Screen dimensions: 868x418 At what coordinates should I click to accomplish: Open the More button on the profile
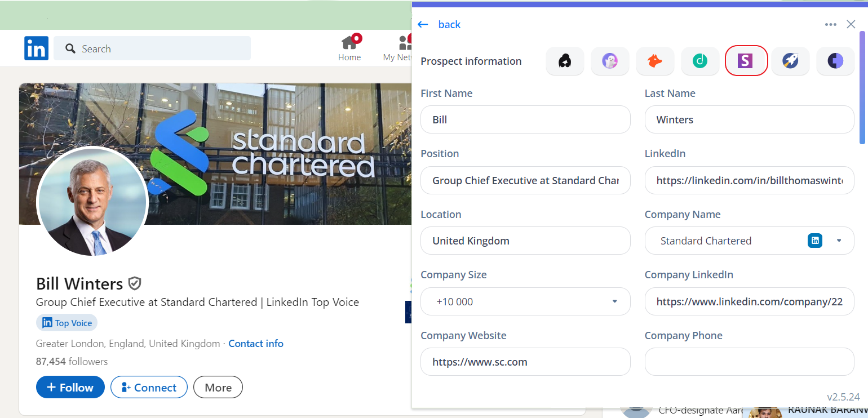(x=218, y=387)
